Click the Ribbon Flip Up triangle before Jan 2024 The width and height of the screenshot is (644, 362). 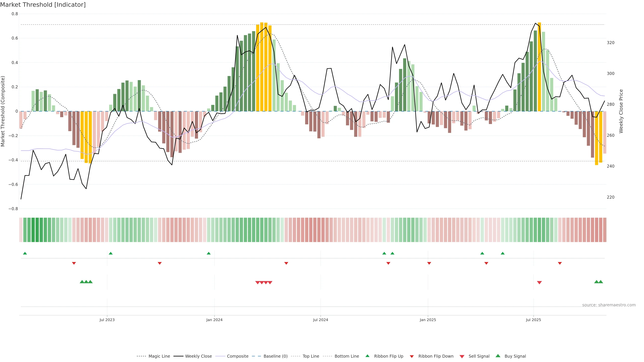pyautogui.click(x=208, y=253)
